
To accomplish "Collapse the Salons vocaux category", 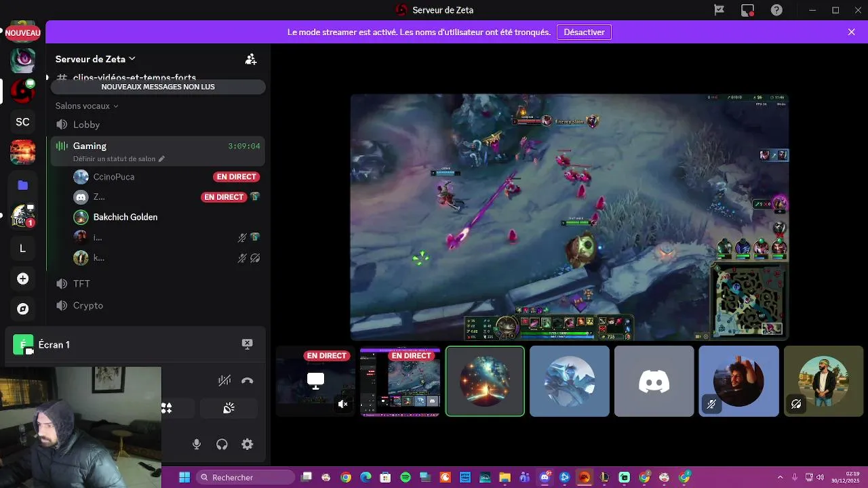I will pyautogui.click(x=87, y=106).
